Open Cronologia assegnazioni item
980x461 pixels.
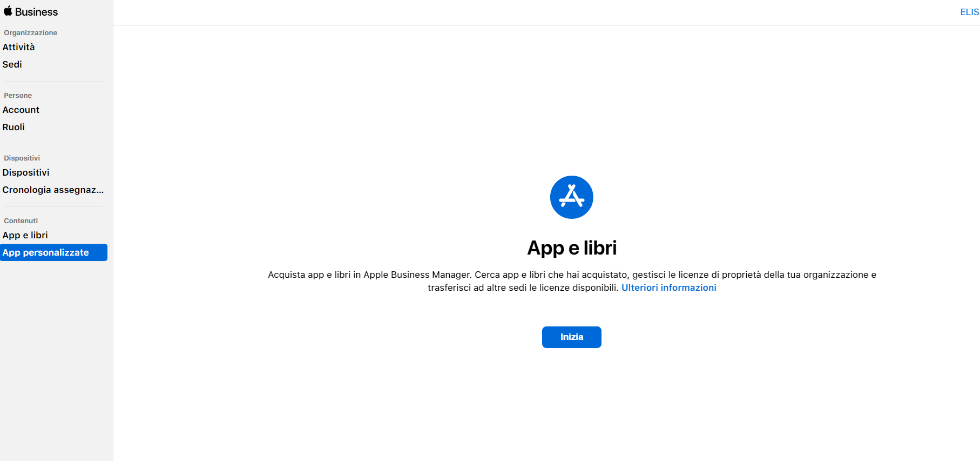tap(53, 190)
